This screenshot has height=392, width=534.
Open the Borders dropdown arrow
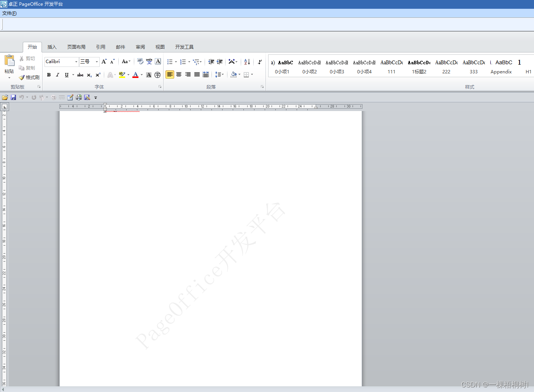tap(252, 75)
